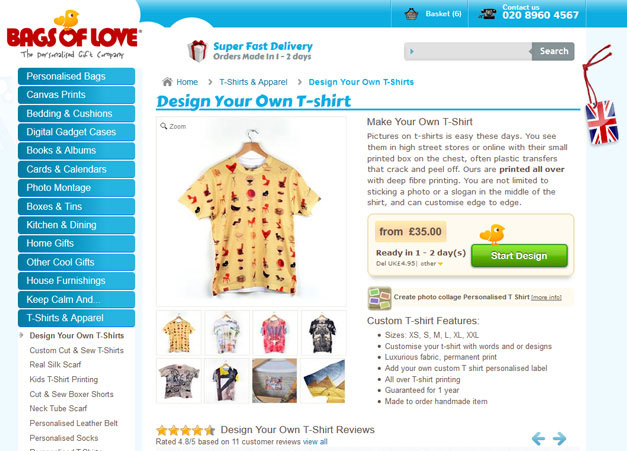Click the gift box delivery icon
This screenshot has height=451, width=627.
pyautogui.click(x=198, y=51)
